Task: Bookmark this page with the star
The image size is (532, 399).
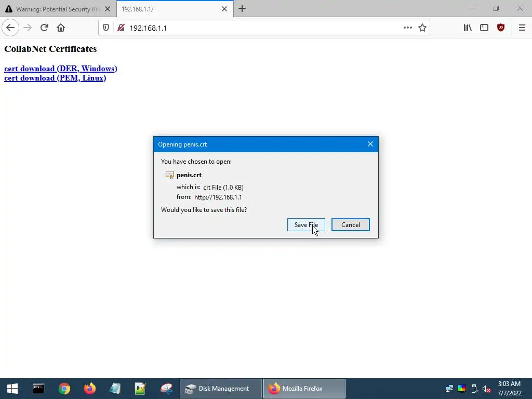Action: click(x=422, y=28)
